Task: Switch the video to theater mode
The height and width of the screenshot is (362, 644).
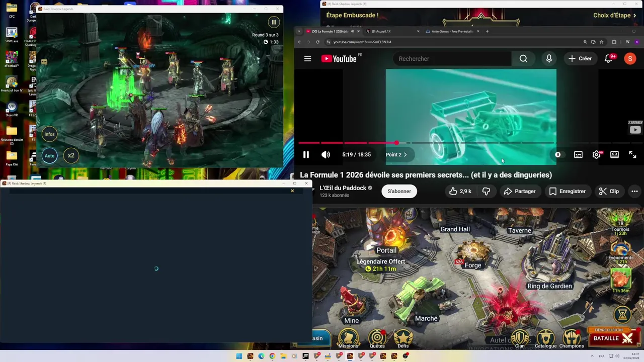Action: coord(614,155)
